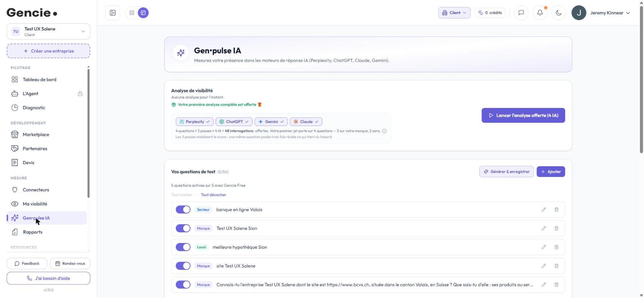Image resolution: width=644 pixels, height=298 pixels.
Task: Edit the 'Test UX Solene Sion' question
Action: click(543, 228)
